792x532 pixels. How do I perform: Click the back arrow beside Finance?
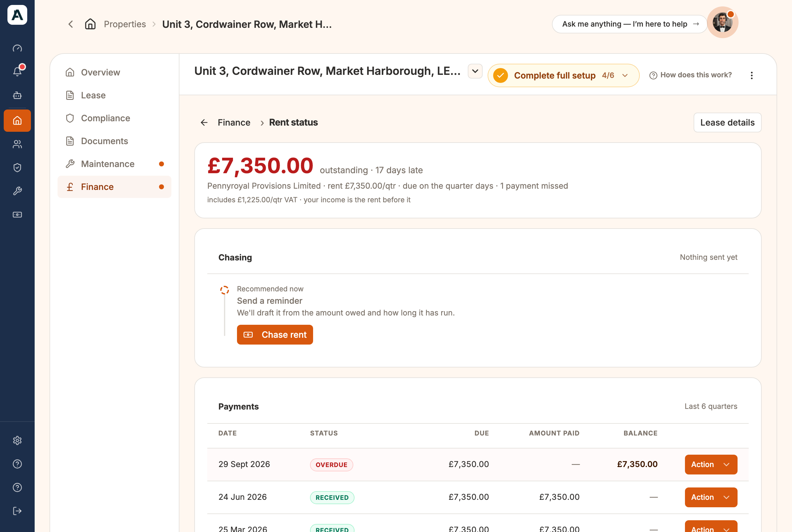[x=204, y=122]
